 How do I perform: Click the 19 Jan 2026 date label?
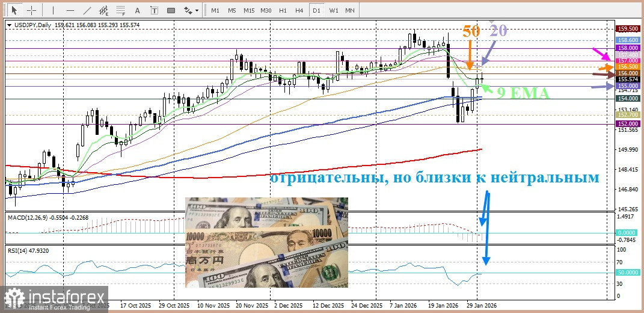click(x=444, y=306)
